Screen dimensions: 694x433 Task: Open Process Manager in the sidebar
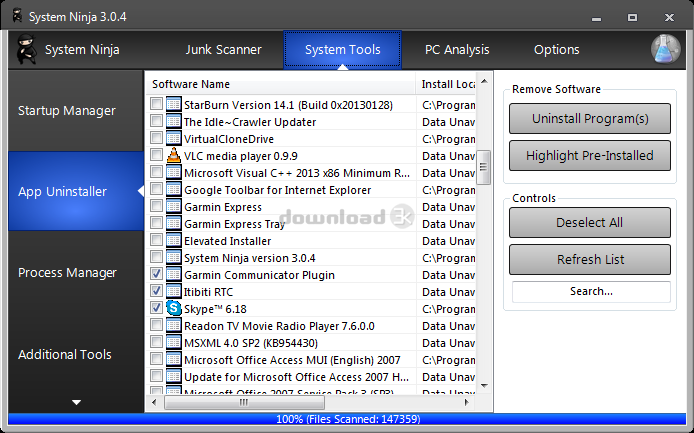pyautogui.click(x=76, y=272)
